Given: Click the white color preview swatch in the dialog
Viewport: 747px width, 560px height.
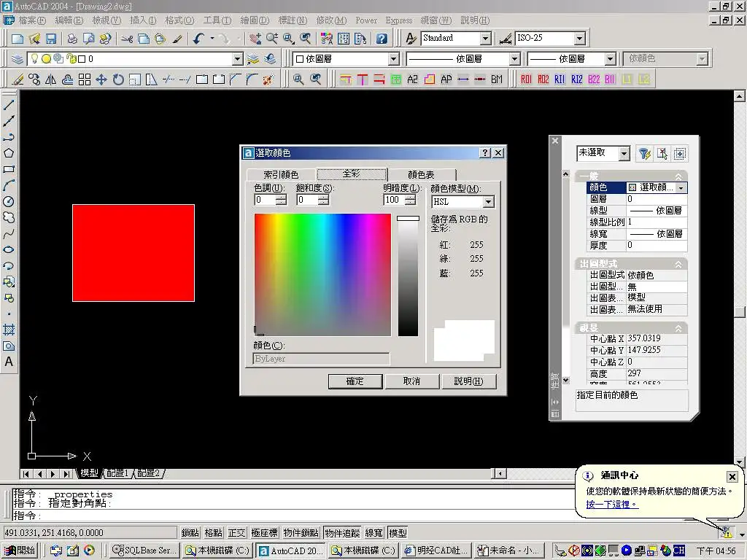Looking at the screenshot, I should coord(464,341).
